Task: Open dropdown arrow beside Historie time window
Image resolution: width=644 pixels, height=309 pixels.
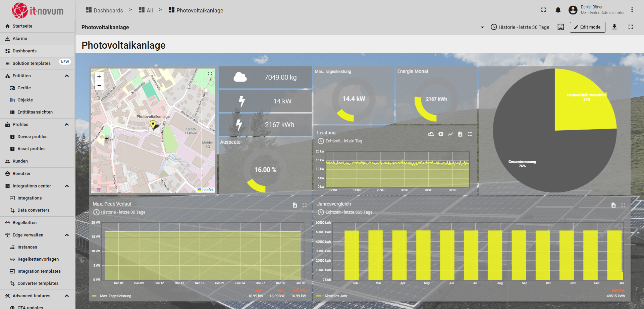Action: pyautogui.click(x=482, y=27)
